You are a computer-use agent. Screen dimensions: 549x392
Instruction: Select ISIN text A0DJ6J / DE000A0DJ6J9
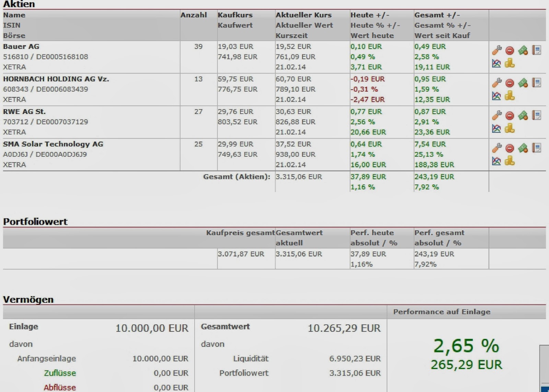pyautogui.click(x=45, y=154)
